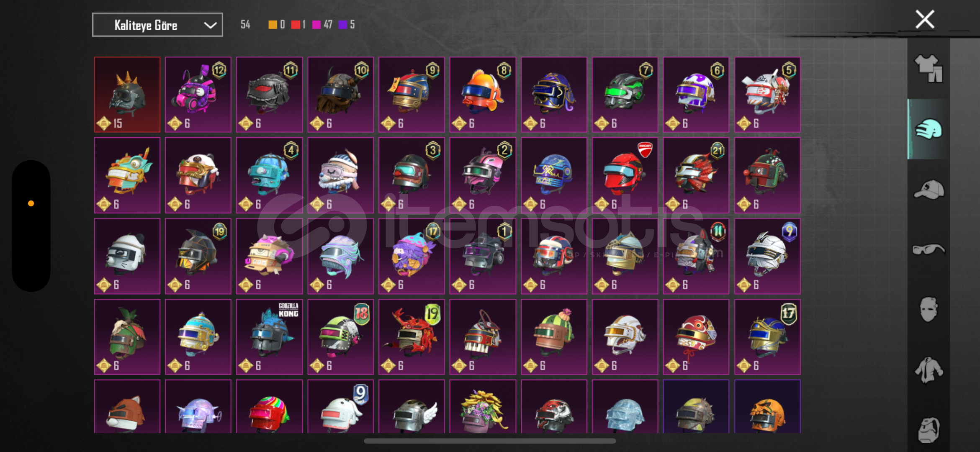Click the dropdown chevron arrow
Viewport: 980px width, 452px height.
coord(210,26)
